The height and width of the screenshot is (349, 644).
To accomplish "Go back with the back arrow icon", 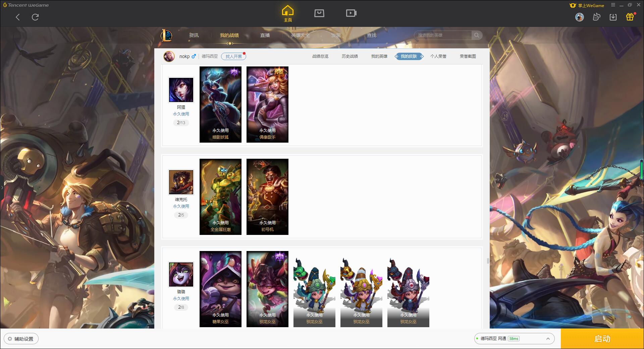I will [18, 17].
